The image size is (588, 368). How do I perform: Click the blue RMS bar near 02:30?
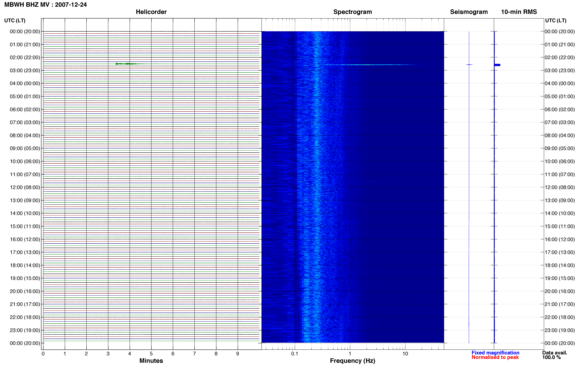point(497,65)
